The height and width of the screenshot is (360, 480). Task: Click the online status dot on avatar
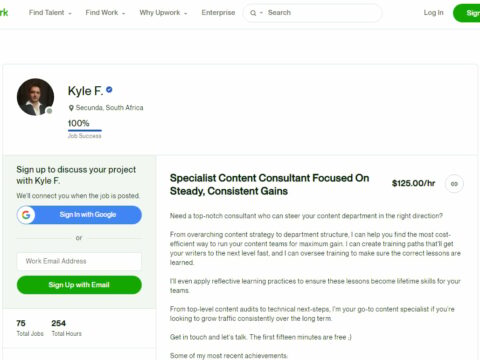[x=49, y=111]
